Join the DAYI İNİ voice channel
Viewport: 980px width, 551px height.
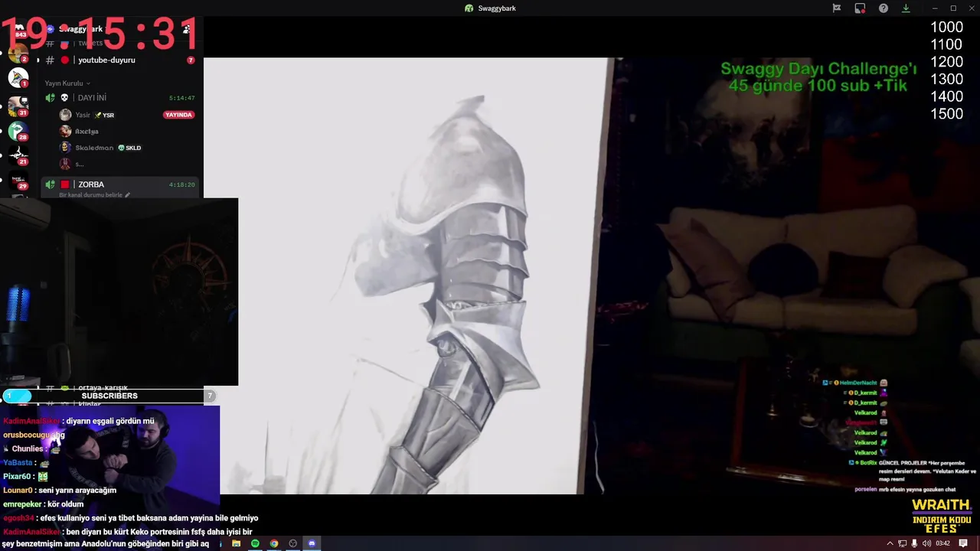92,98
